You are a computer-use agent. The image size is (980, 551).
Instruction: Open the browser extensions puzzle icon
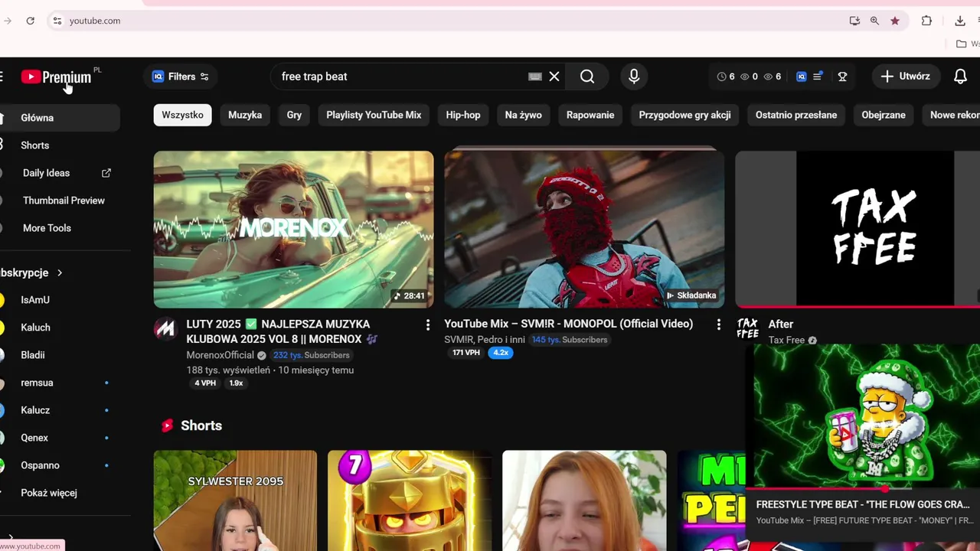(926, 21)
